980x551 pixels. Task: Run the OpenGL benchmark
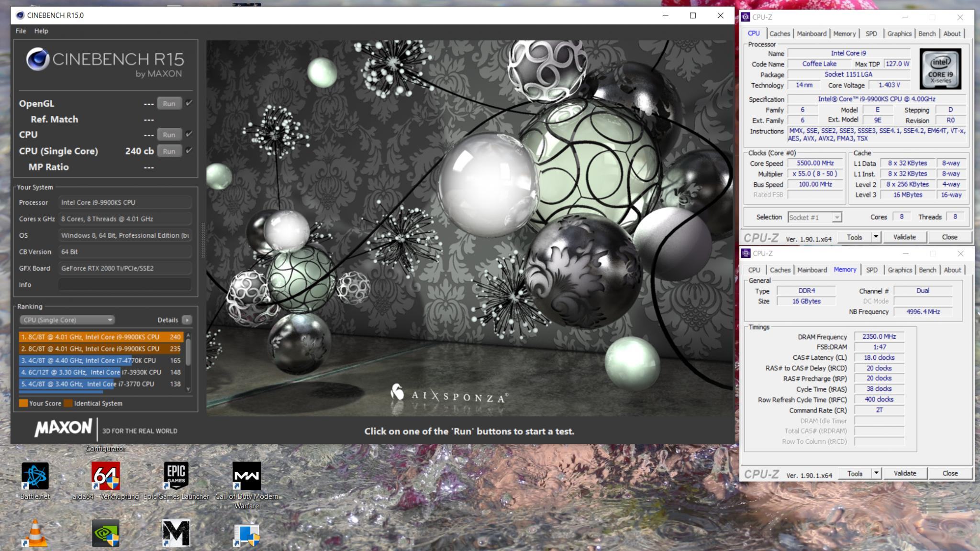[x=169, y=103]
